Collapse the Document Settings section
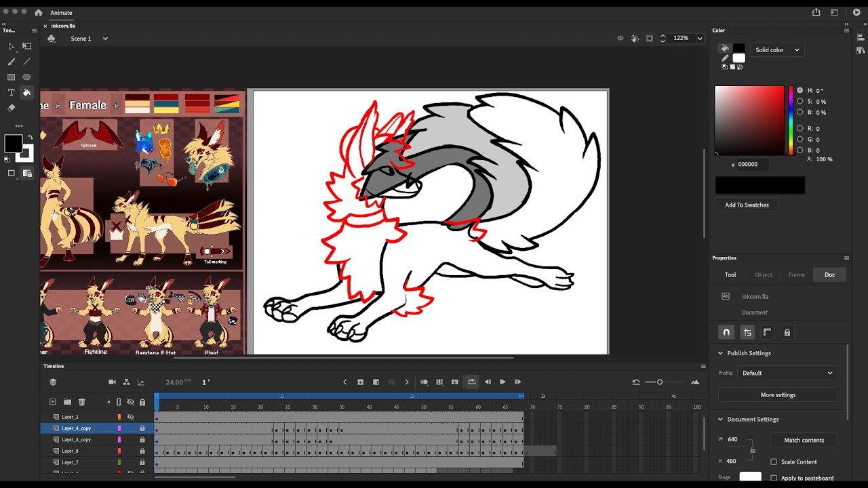868x488 pixels. 720,420
